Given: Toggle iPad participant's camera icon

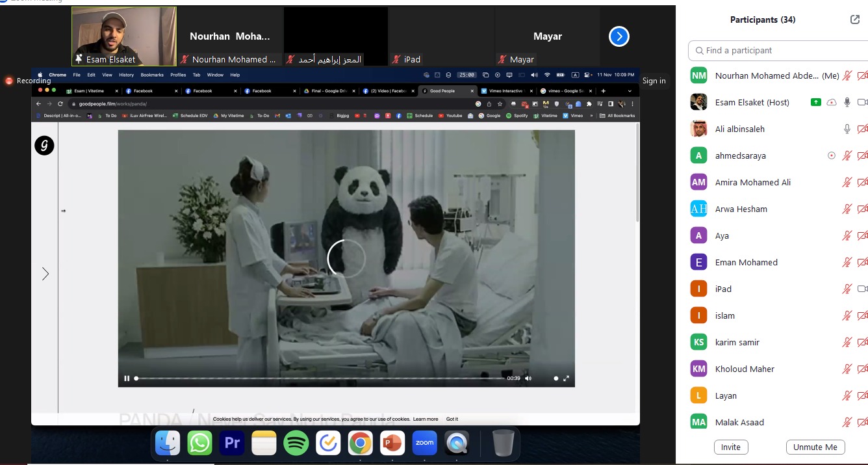Looking at the screenshot, I should 863,289.
